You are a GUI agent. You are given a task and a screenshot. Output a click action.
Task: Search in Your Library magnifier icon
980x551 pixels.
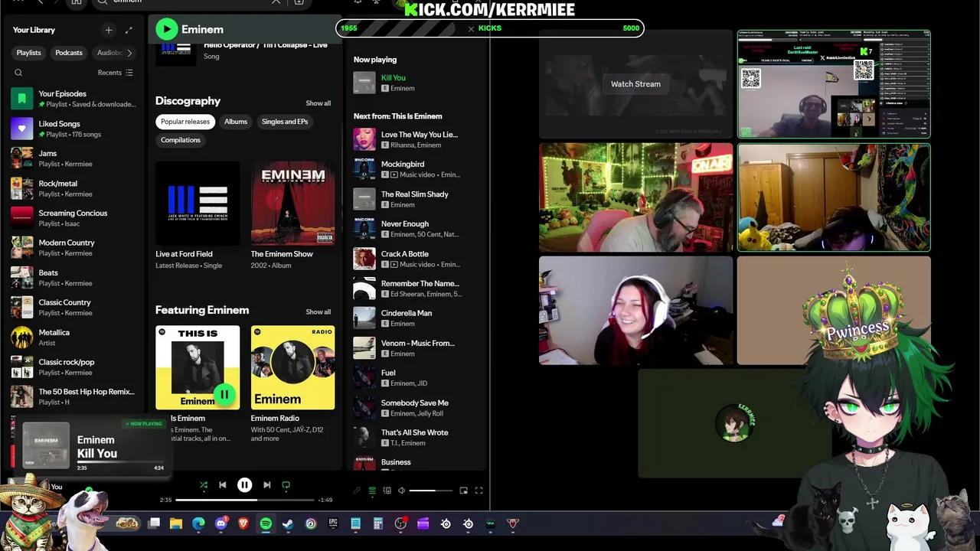click(18, 73)
